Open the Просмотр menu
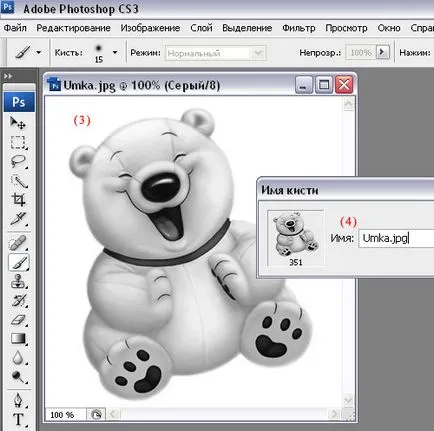Viewport: 434px width, 431px height. coord(346,28)
